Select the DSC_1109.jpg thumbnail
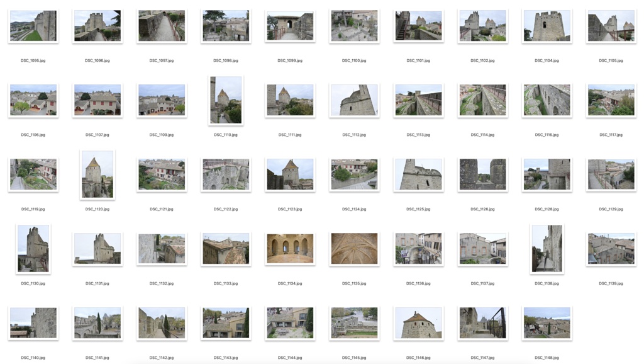Viewport: 644px width, 364px height. point(162,100)
